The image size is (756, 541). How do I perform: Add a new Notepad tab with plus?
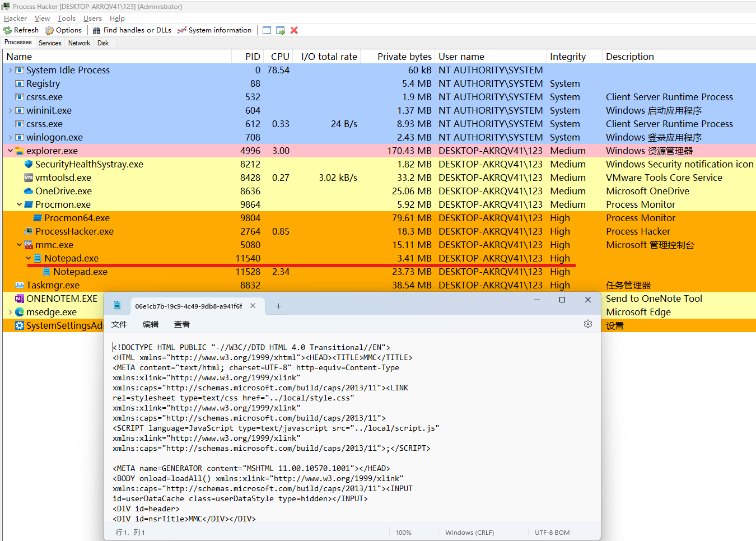pyautogui.click(x=278, y=306)
